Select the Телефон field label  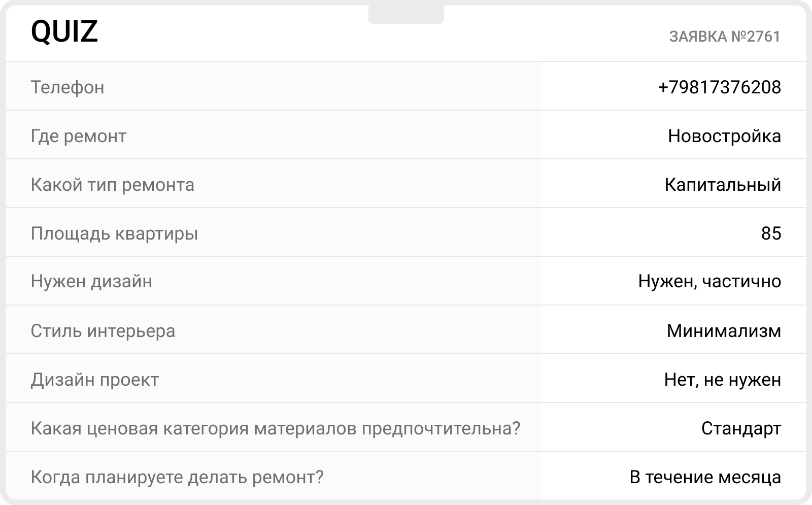[x=67, y=87]
